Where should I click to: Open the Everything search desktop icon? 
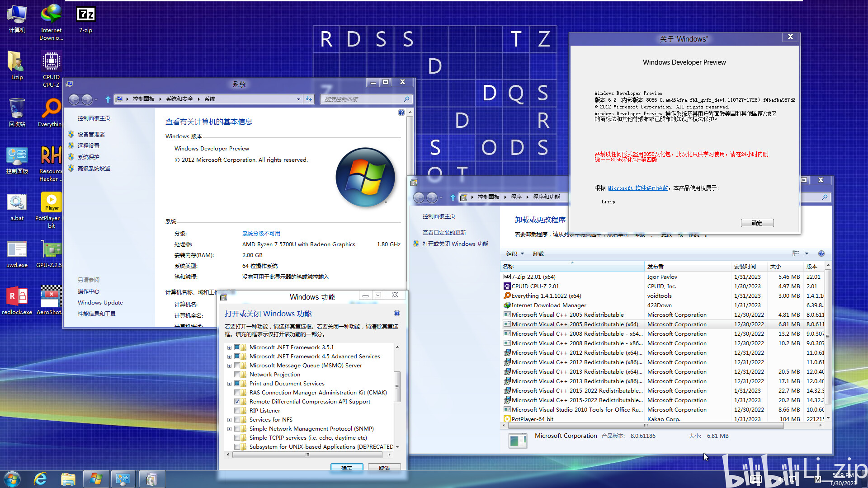(51, 109)
